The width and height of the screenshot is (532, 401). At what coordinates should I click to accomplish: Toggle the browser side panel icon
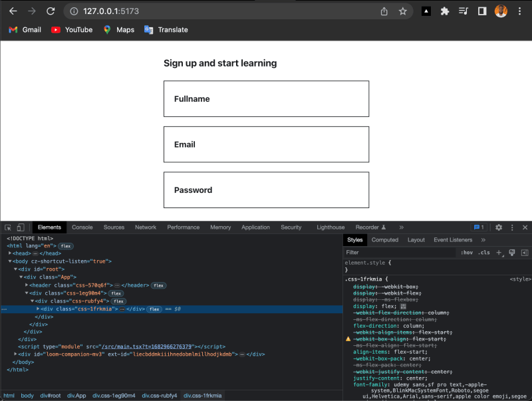[482, 11]
